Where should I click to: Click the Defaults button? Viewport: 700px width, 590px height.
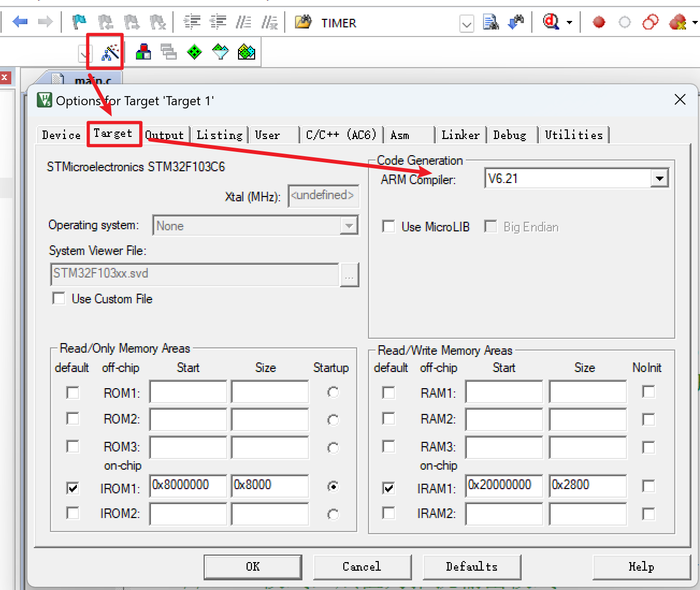tap(472, 567)
